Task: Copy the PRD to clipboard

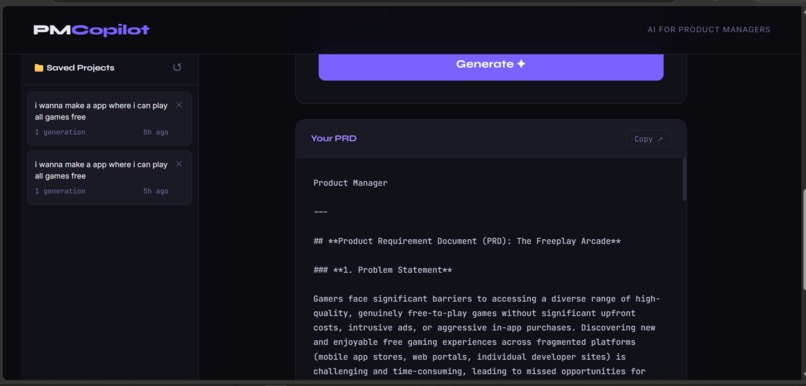Action: coord(649,139)
